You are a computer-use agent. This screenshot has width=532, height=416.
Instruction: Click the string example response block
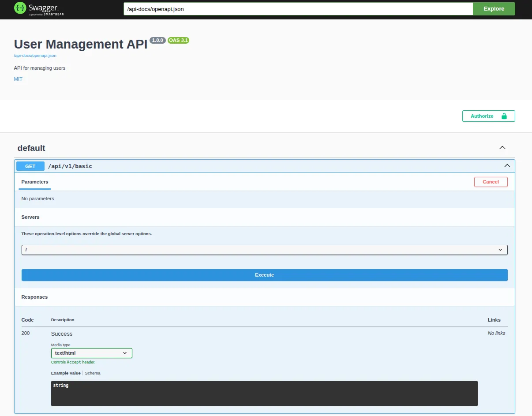264,393
